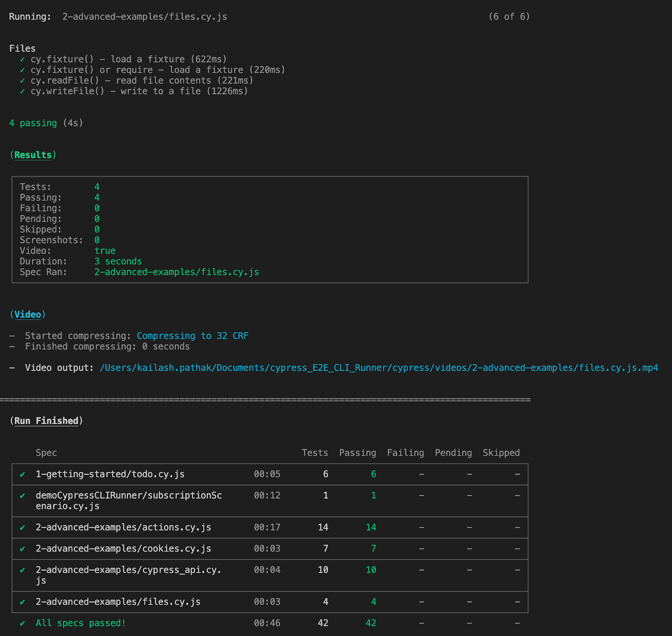Viewport: 672px width, 636px height.
Task: Click the Compressing to 32 CRF progress text
Action: tap(192, 335)
